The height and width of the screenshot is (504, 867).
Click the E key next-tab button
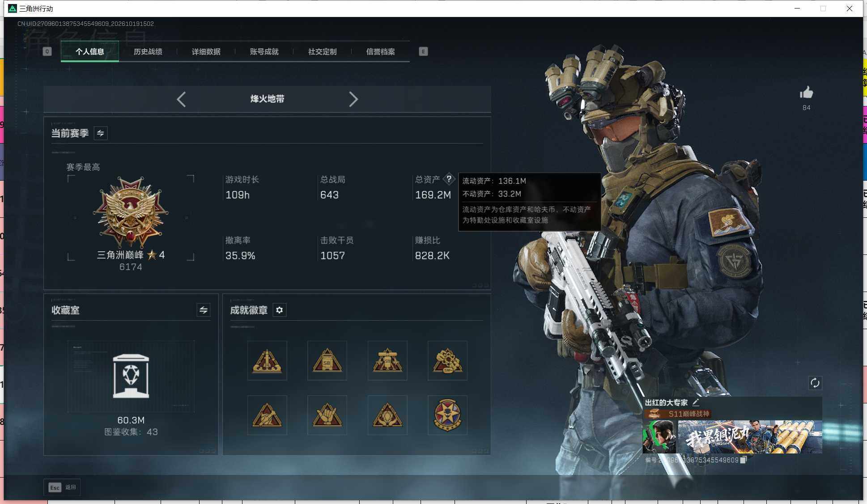coord(423,51)
